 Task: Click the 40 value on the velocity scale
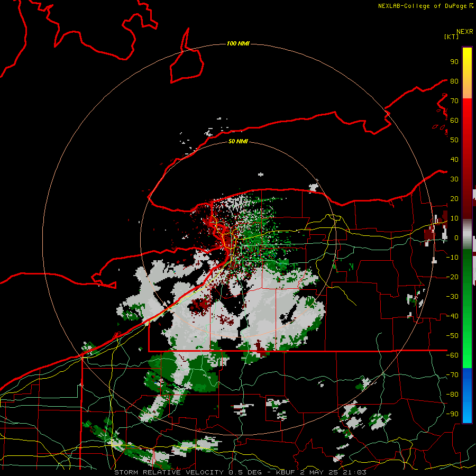(x=454, y=159)
